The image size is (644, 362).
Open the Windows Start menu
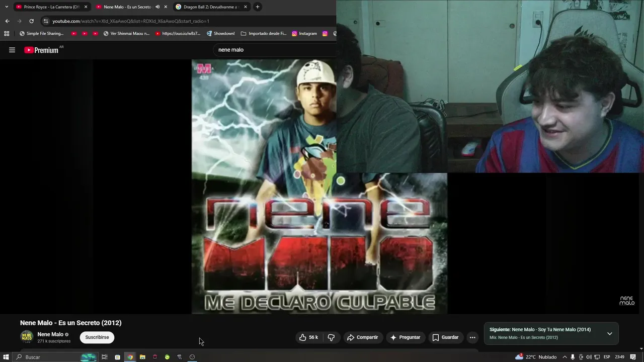click(6, 357)
